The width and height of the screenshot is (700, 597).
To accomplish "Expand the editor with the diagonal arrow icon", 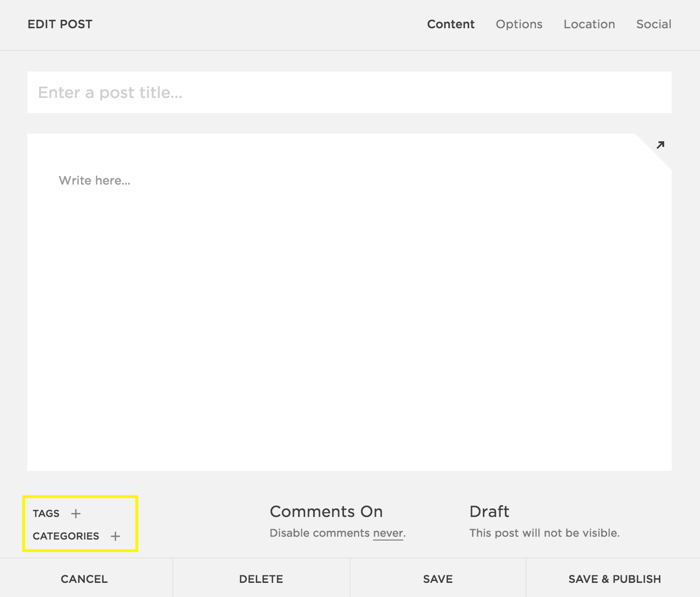I will click(660, 145).
